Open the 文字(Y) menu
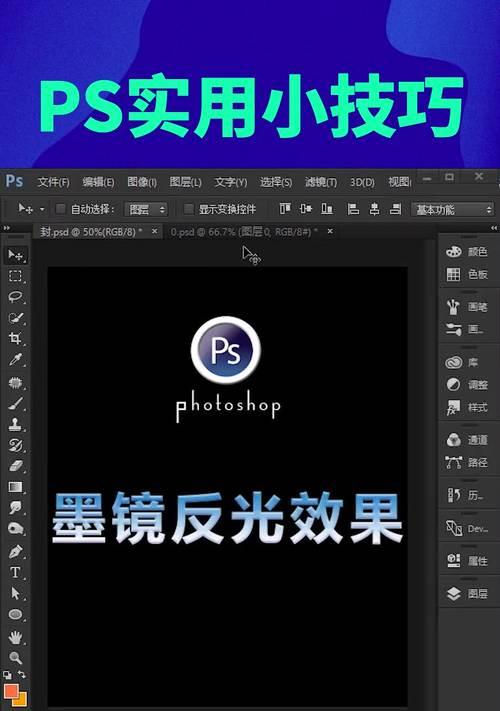Viewport: 500px width, 711px height. [230, 182]
